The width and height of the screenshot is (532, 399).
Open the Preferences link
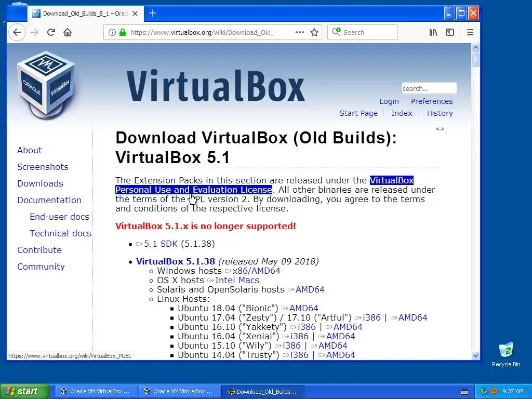[432, 101]
